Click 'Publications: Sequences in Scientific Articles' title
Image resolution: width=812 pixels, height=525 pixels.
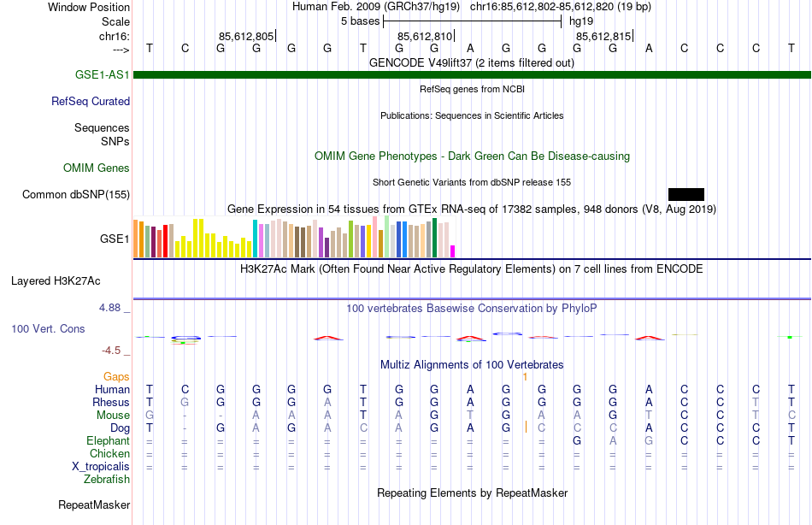(x=472, y=115)
